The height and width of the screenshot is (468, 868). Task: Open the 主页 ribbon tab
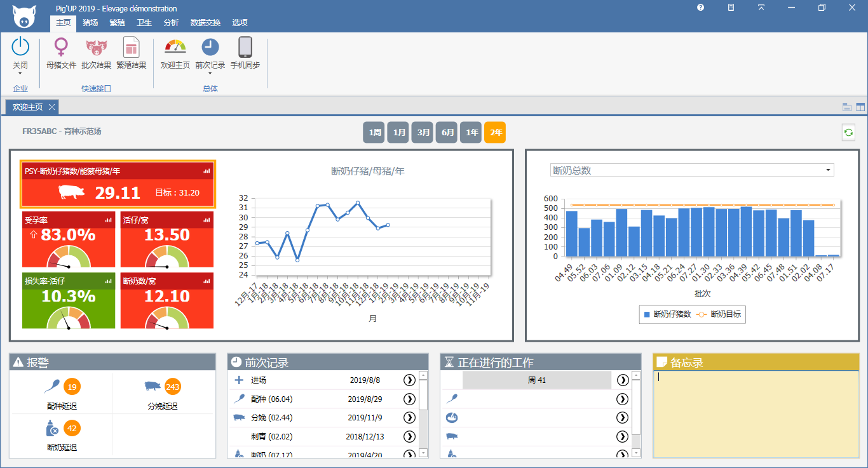click(63, 23)
